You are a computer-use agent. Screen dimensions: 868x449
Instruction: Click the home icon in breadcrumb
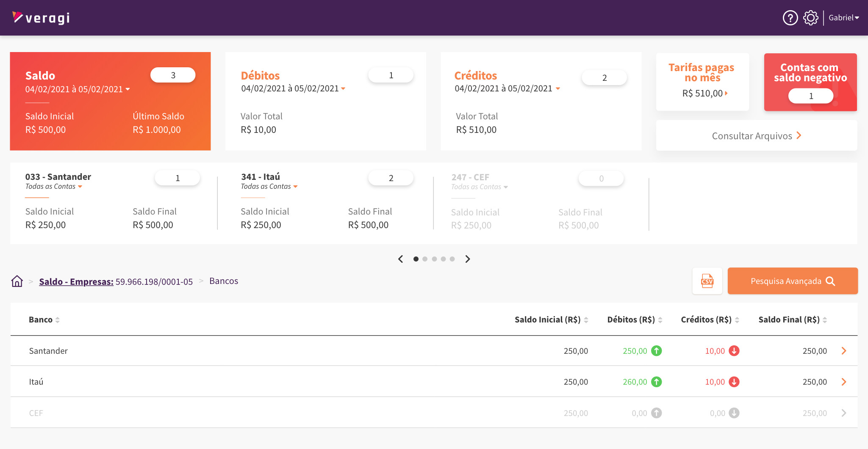(17, 281)
